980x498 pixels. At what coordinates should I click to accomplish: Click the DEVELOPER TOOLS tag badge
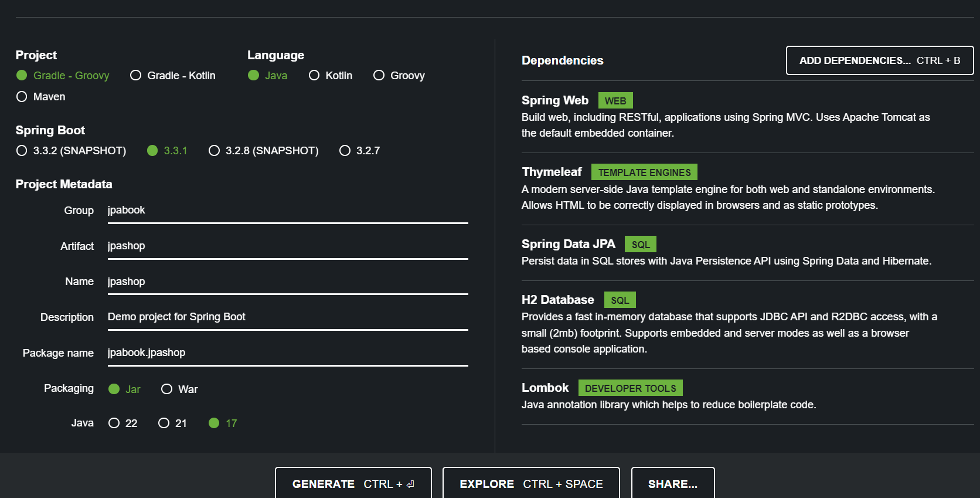click(631, 388)
